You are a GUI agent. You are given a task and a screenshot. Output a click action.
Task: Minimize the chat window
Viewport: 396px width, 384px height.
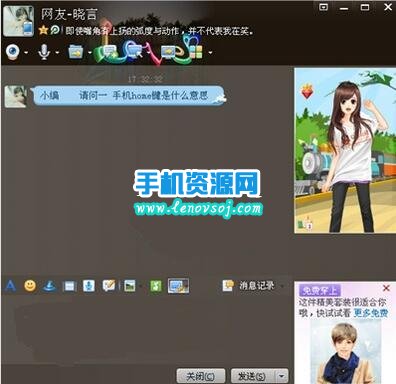pos(344,8)
